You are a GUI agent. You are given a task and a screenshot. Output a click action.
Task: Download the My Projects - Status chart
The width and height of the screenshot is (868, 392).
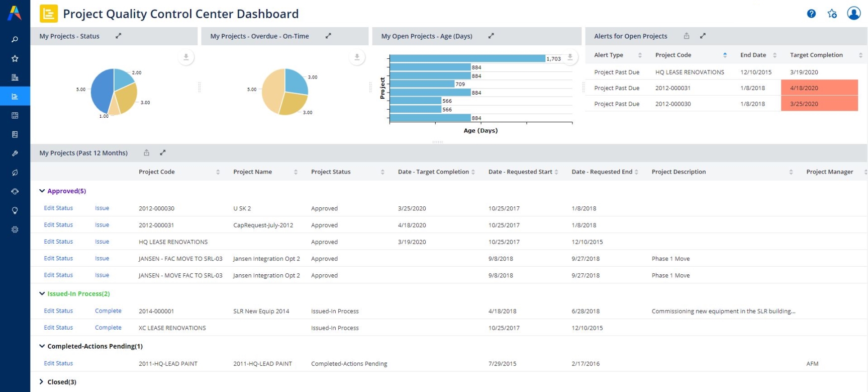click(186, 57)
